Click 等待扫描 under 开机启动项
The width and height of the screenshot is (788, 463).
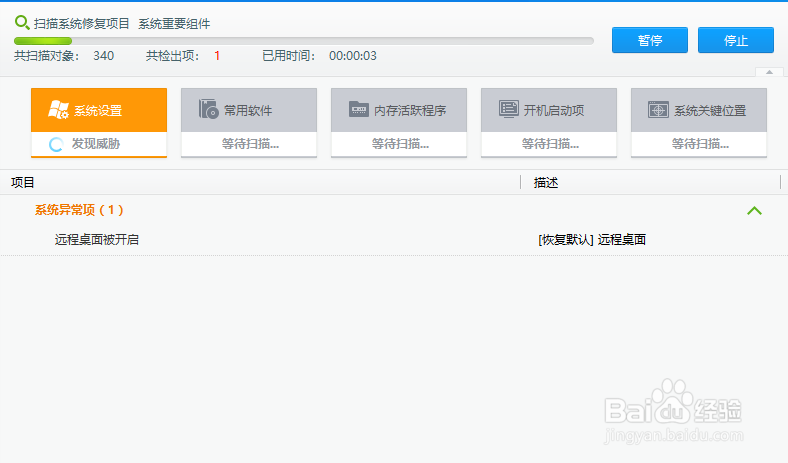coord(550,144)
